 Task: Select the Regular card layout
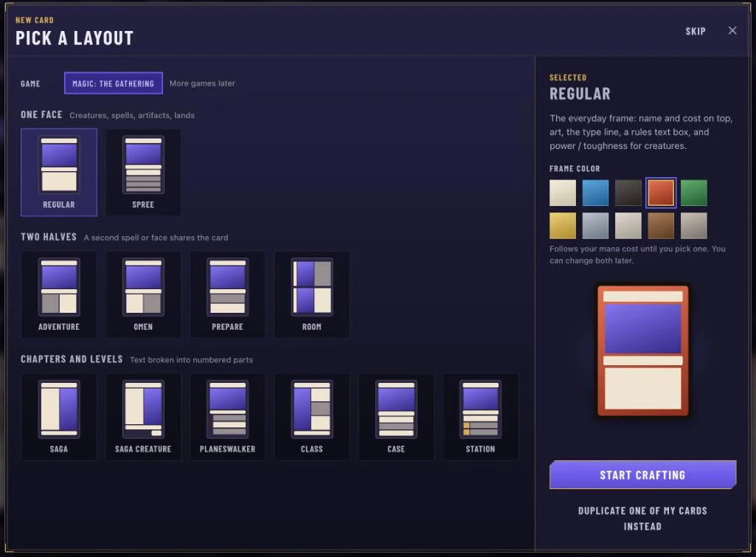[59, 172]
